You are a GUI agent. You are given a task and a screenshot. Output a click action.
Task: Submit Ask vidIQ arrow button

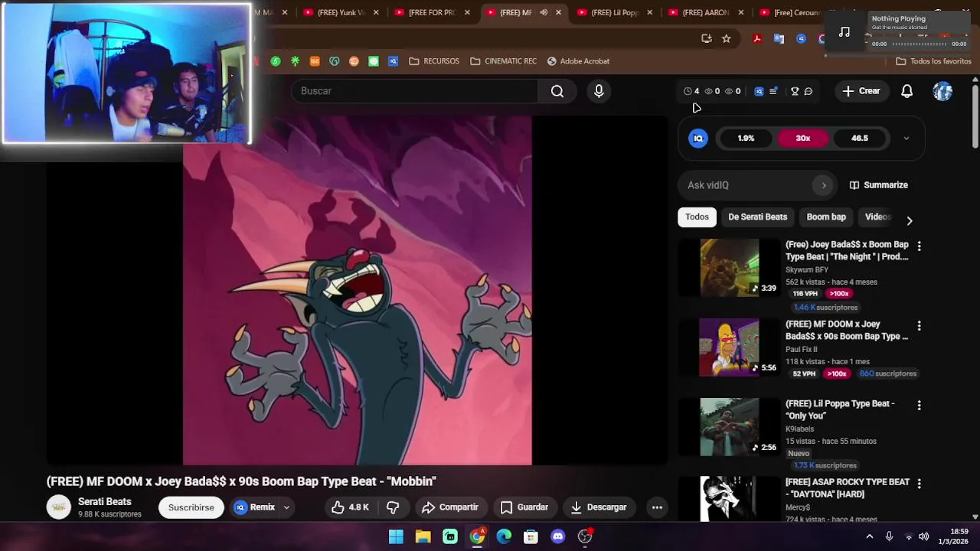[824, 185]
